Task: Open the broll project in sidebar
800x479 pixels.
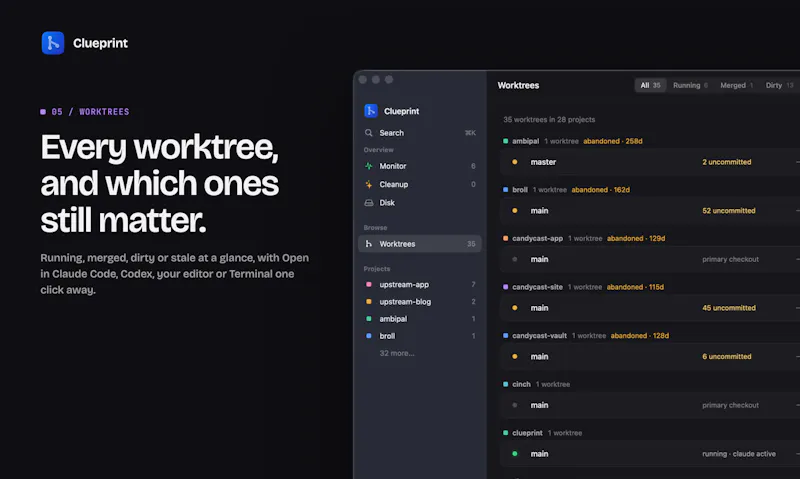Action: point(420,336)
